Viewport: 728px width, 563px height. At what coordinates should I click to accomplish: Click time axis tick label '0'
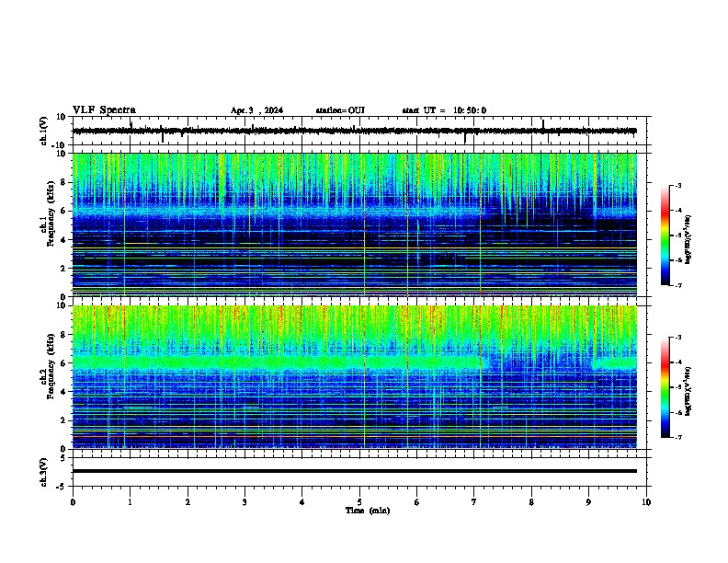(x=73, y=502)
